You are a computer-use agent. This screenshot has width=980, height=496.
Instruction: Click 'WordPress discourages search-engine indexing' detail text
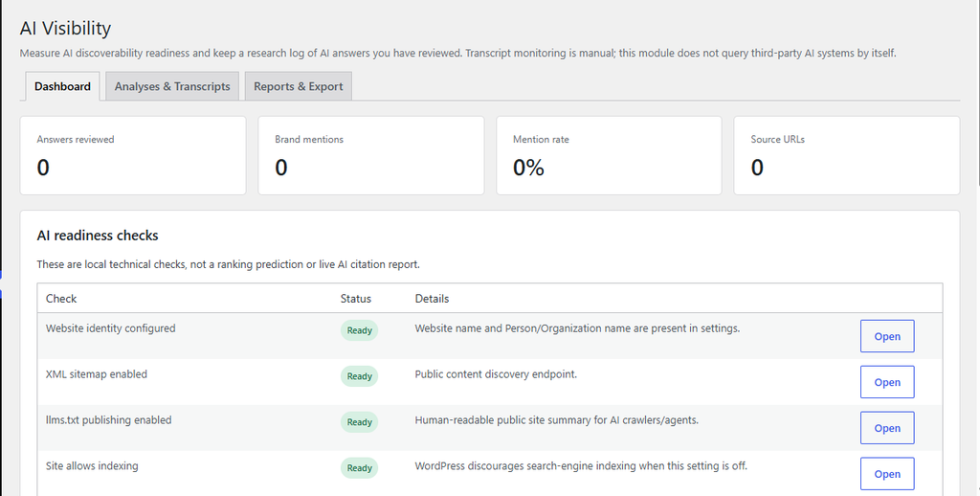click(581, 466)
